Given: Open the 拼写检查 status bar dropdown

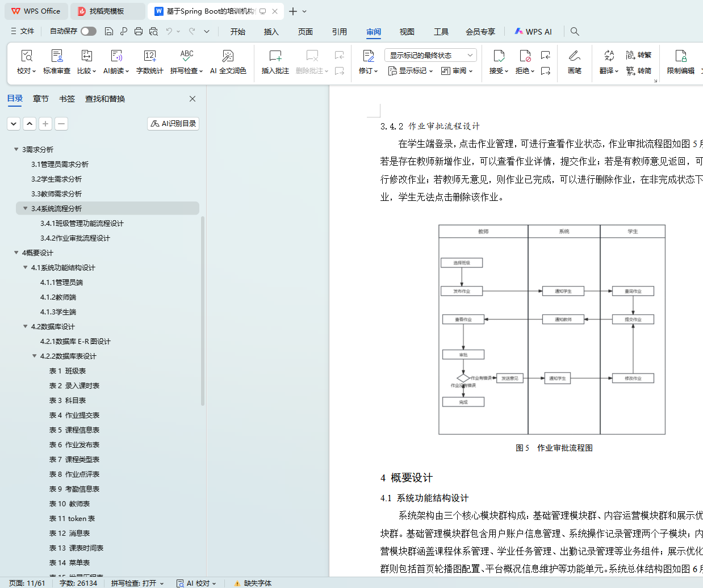Looking at the screenshot, I should click(137, 583).
